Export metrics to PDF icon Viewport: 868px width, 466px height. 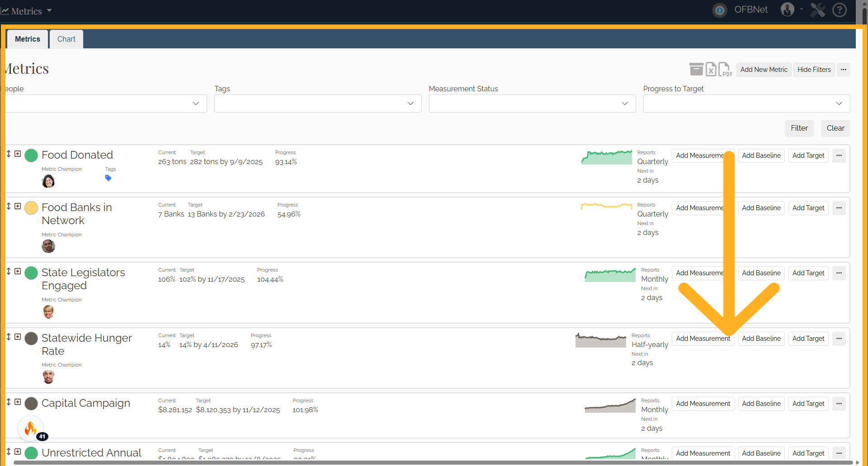point(725,69)
